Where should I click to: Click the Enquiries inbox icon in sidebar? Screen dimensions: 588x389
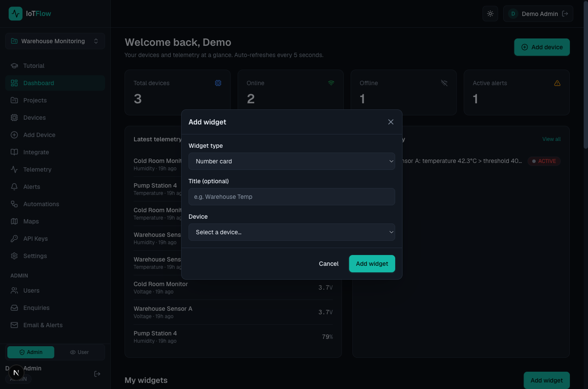[14, 308]
